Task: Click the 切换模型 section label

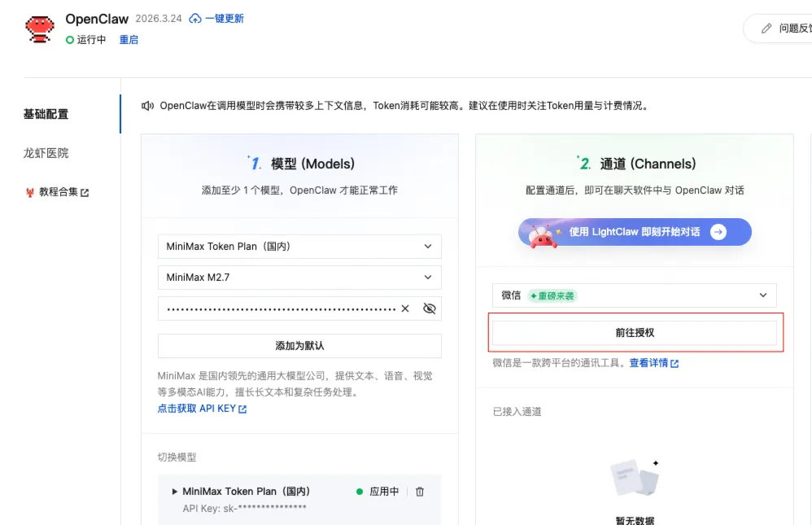Action: 177,457
